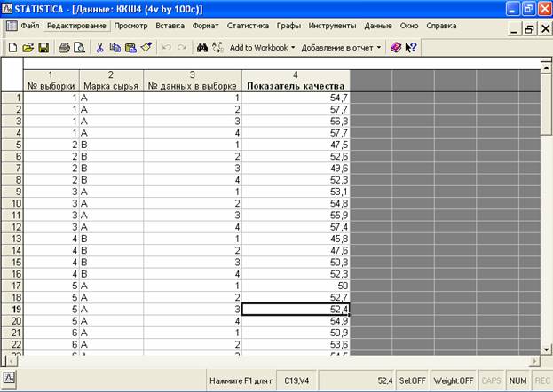Open the Данные menu
The height and width of the screenshot is (392, 553).
click(378, 26)
